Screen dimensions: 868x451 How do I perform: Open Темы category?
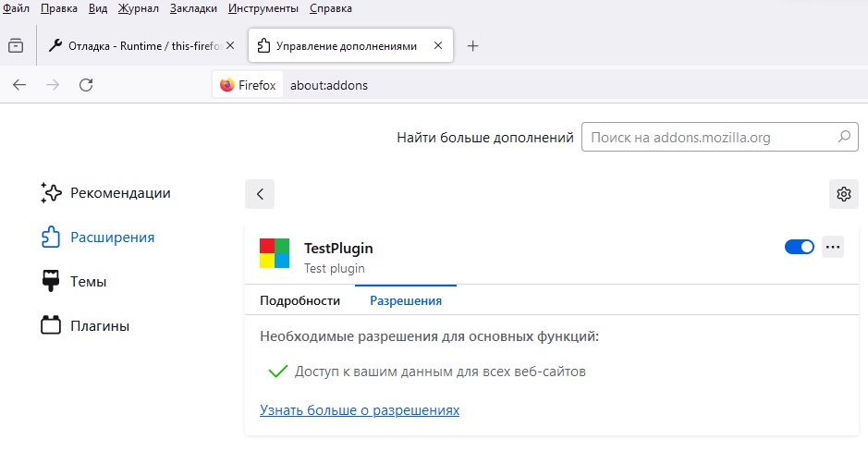coord(74,281)
